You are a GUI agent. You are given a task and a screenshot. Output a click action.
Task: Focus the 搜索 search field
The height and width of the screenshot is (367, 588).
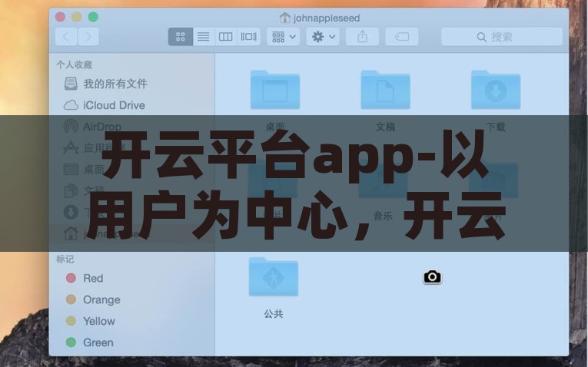pyautogui.click(x=502, y=37)
